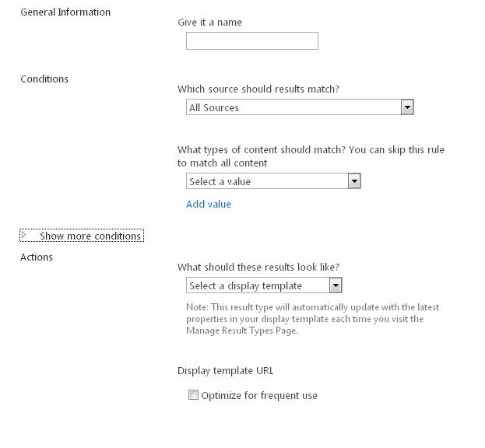Open the All Sources dropdown
This screenshot has height=448, width=485.
point(293,107)
